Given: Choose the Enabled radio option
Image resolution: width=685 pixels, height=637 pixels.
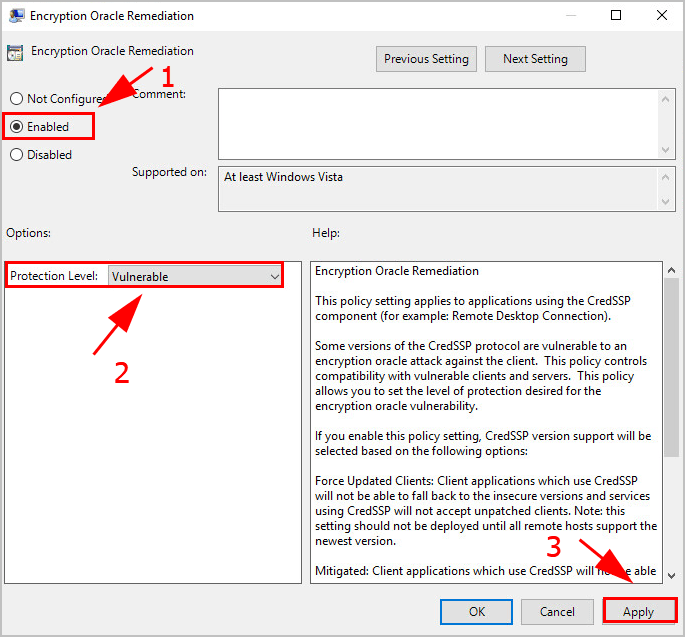Looking at the screenshot, I should coord(16,127).
